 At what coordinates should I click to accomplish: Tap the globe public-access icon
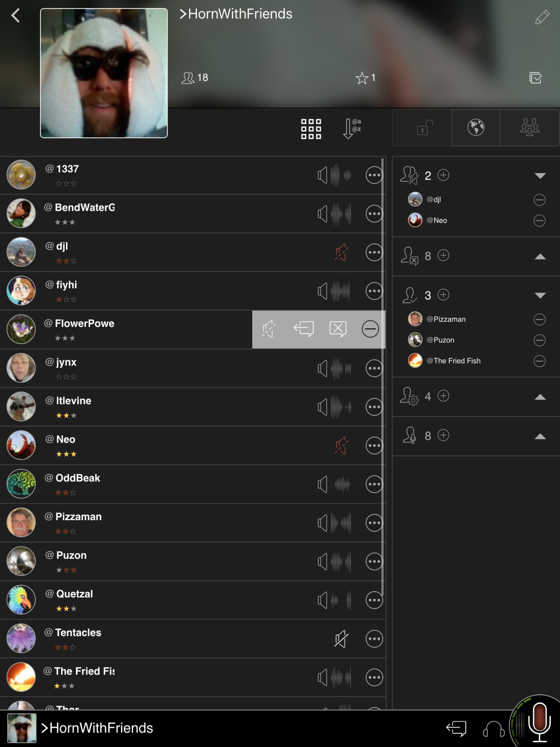[x=476, y=128]
